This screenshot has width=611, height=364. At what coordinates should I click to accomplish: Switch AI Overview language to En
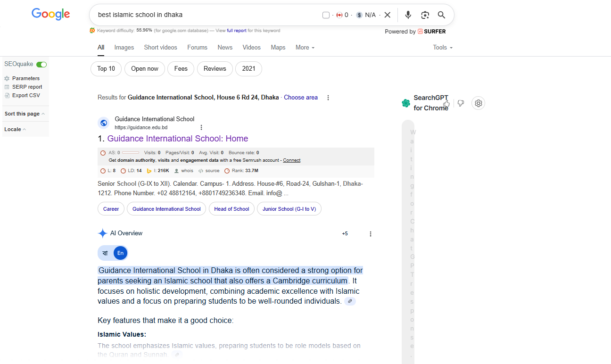click(120, 253)
